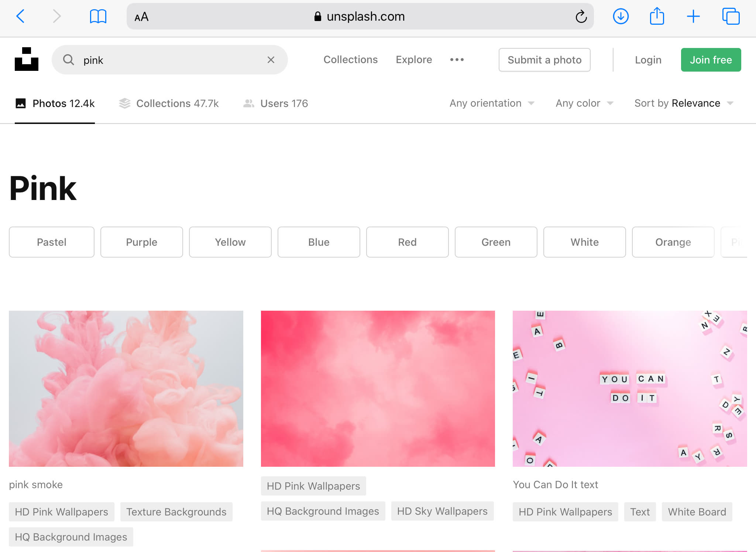Reload the unsplash.com page
Screen dimensions: 756x552
click(581, 17)
